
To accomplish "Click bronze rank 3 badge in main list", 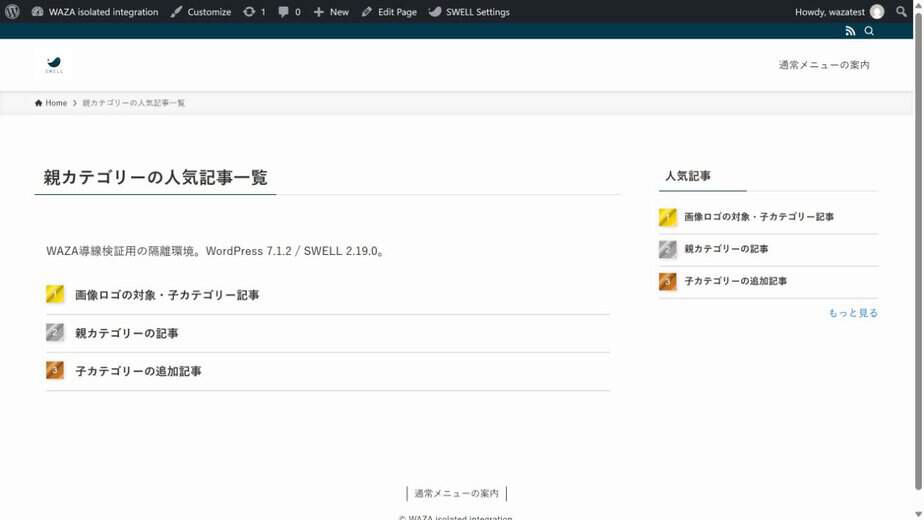I will coord(55,370).
